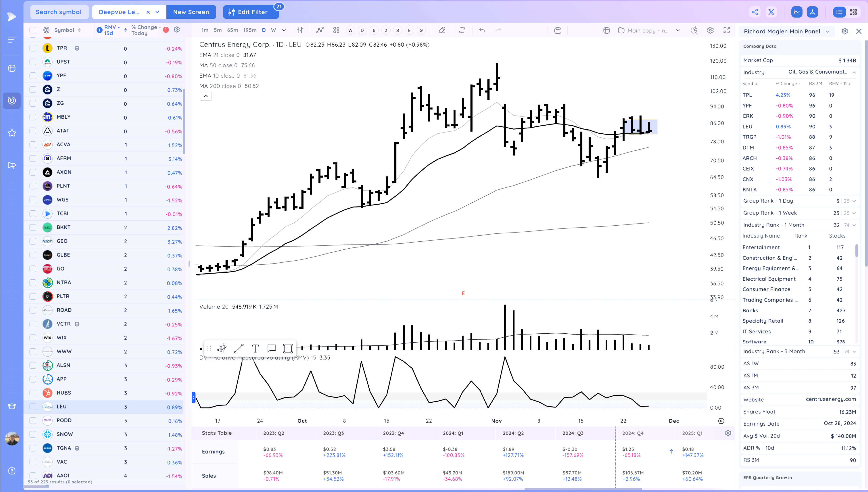This screenshot has width=868, height=492.
Task: Select the text annotation tool
Action: pos(255,348)
